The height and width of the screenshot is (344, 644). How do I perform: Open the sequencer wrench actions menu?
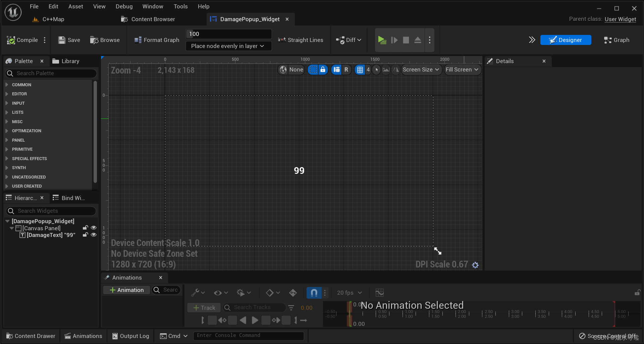pyautogui.click(x=198, y=293)
